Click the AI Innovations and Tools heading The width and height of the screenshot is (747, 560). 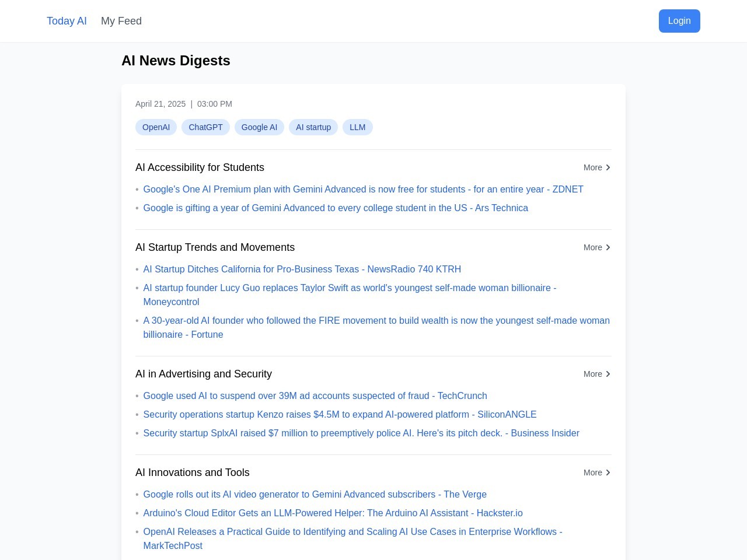coord(193,473)
